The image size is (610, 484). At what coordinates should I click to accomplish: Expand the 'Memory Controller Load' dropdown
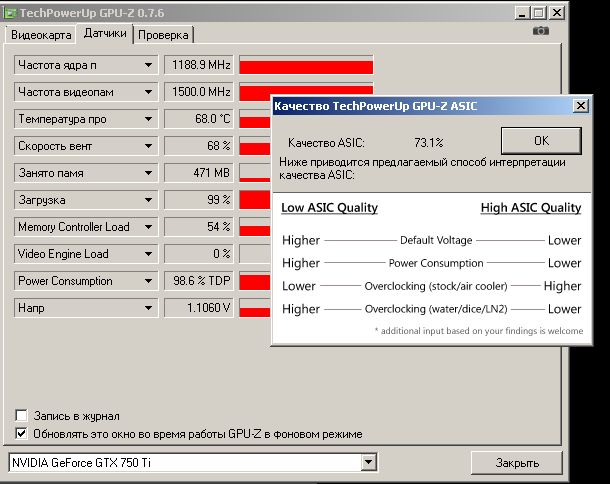coord(148,227)
